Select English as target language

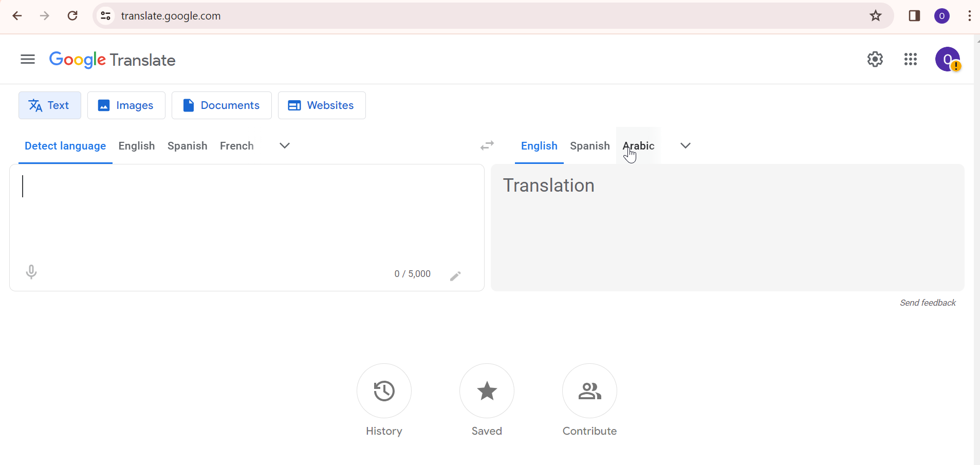tap(539, 146)
